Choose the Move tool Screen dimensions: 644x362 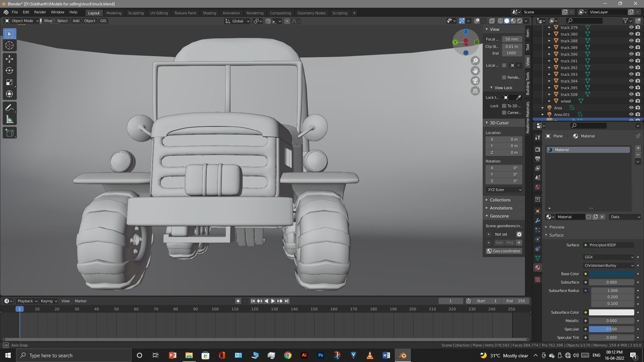click(9, 59)
